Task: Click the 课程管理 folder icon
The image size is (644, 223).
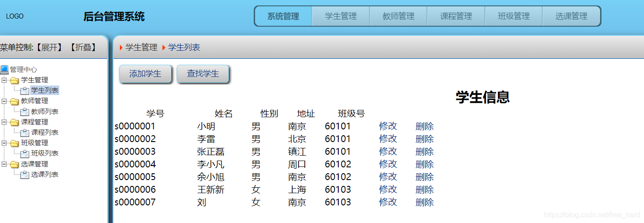Action: (x=14, y=123)
